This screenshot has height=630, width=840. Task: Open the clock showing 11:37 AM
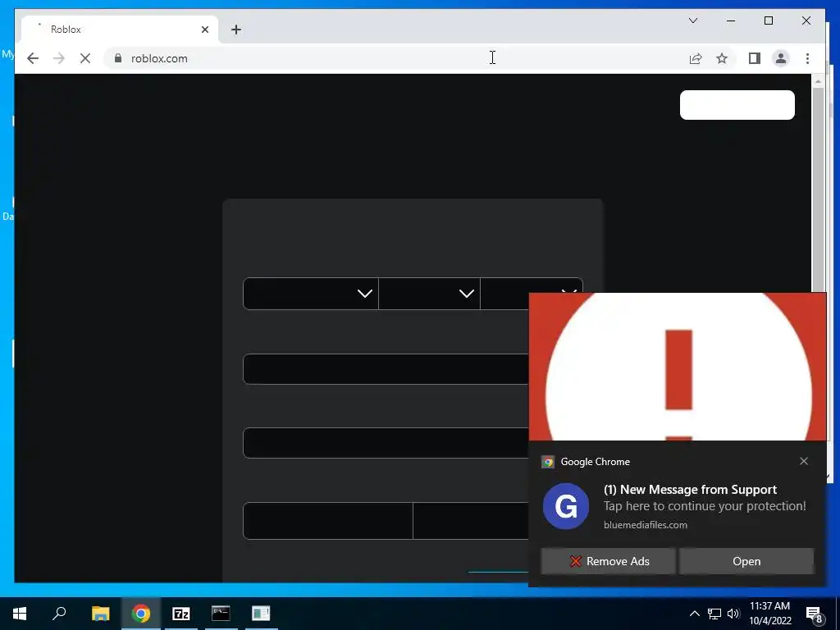tap(769, 614)
